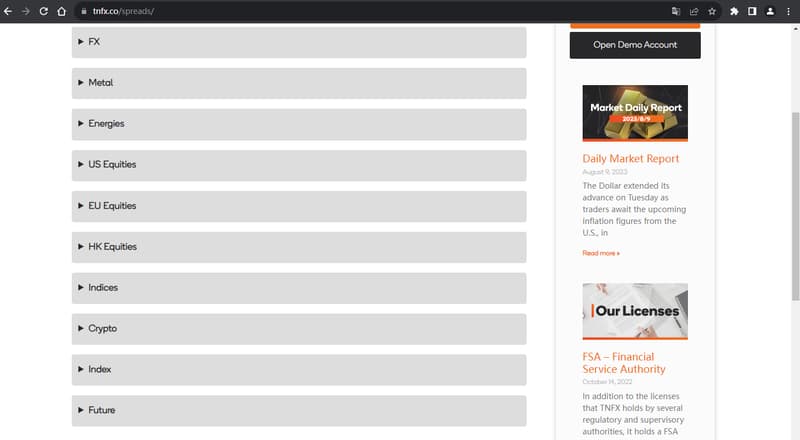Open the profile account icon
800x440 pixels.
[x=770, y=11]
